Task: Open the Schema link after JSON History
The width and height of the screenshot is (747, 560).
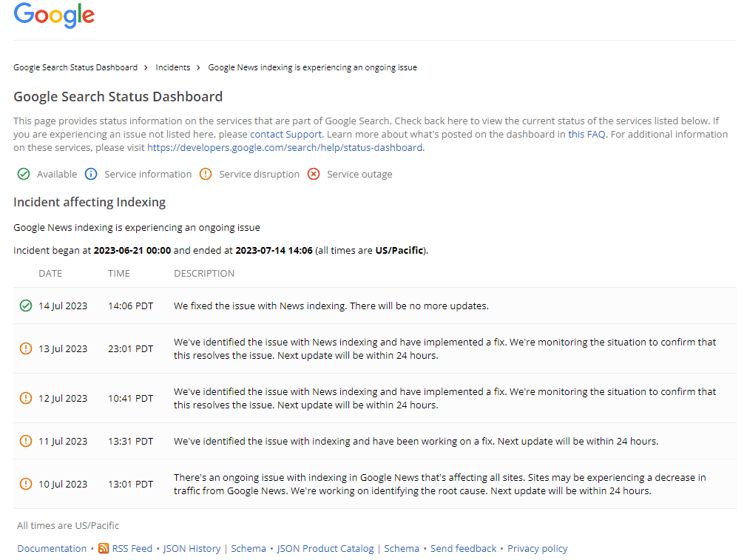Action: [249, 549]
